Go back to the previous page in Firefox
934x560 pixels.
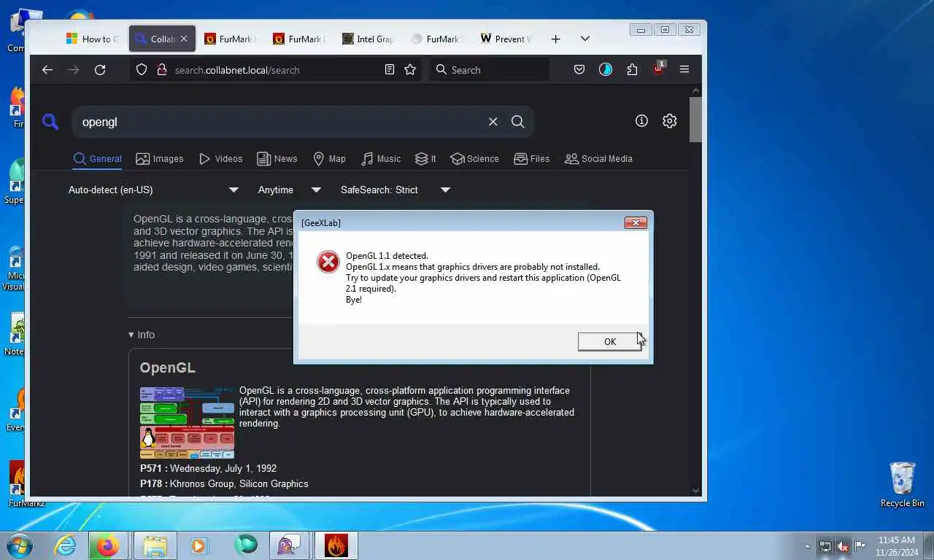(47, 70)
